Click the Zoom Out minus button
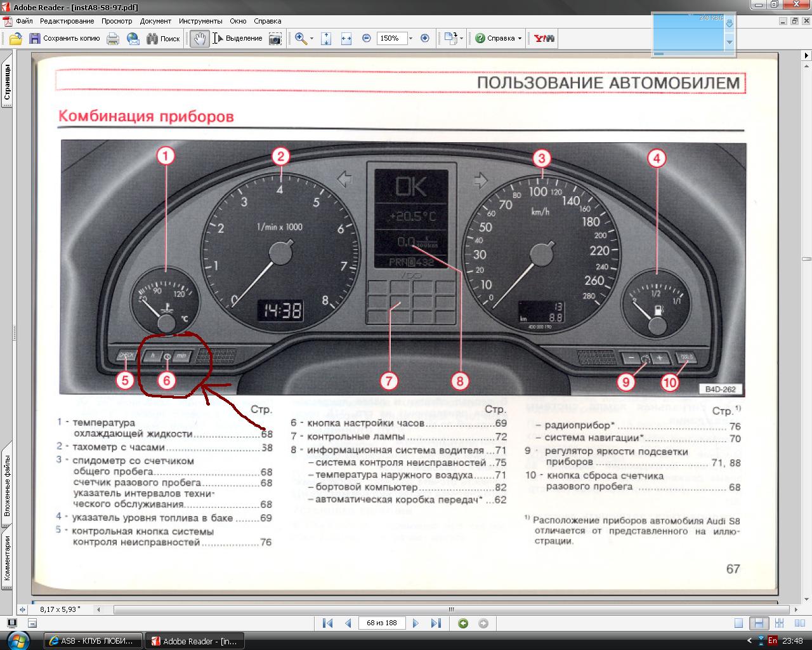This screenshot has width=812, height=650. tap(367, 39)
